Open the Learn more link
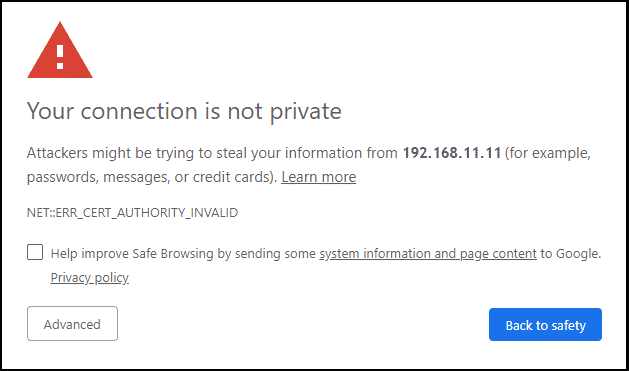629x371 pixels. click(x=319, y=177)
